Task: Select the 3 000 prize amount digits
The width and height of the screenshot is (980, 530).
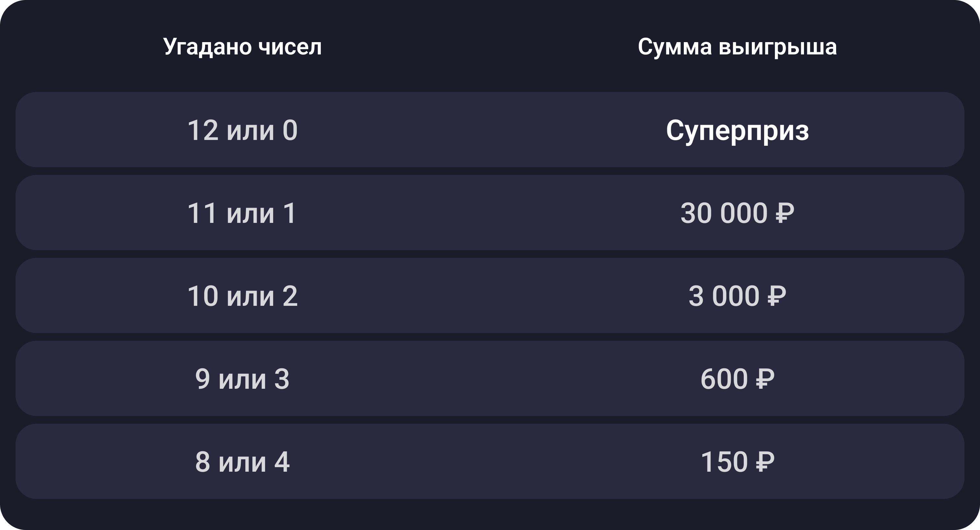Action: (724, 296)
